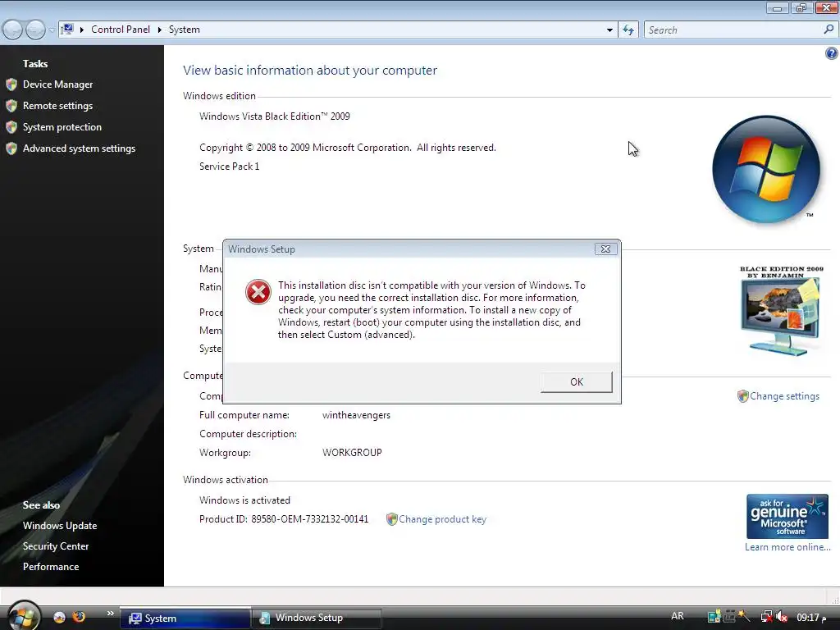The width and height of the screenshot is (840, 630).
Task: Open Performance under See also
Action: [x=51, y=567]
